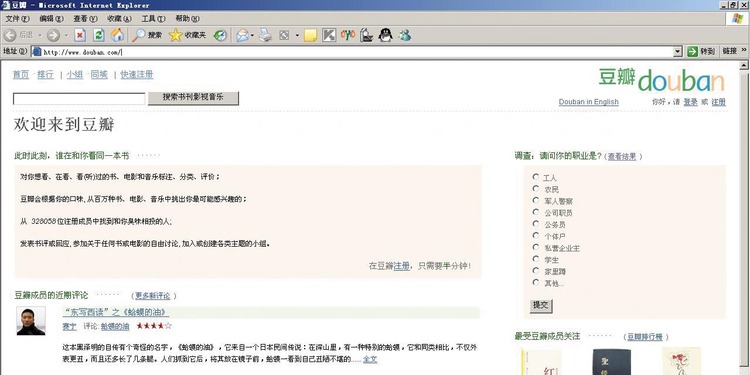750x375 pixels.
Task: Click the Research toolbar icon beside QQ penguin
Action: (x=366, y=35)
